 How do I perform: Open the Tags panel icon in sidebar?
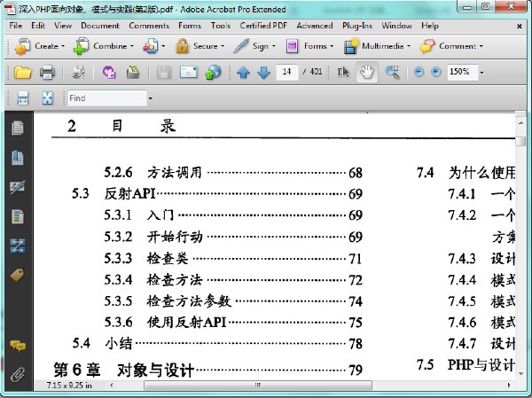click(18, 275)
